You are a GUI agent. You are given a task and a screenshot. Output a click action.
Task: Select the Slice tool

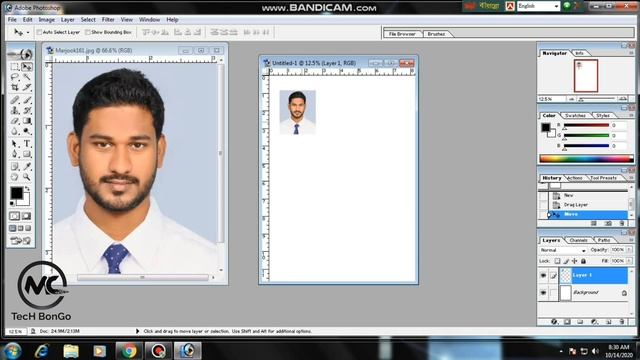(27, 87)
